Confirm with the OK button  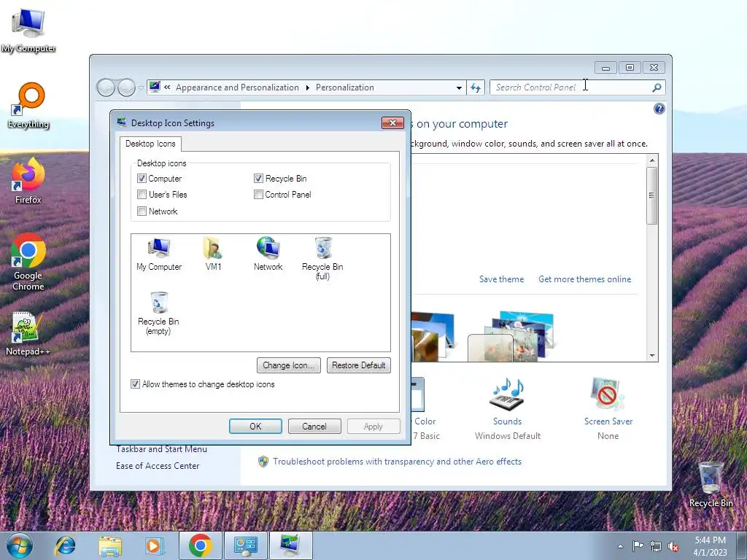[255, 426]
